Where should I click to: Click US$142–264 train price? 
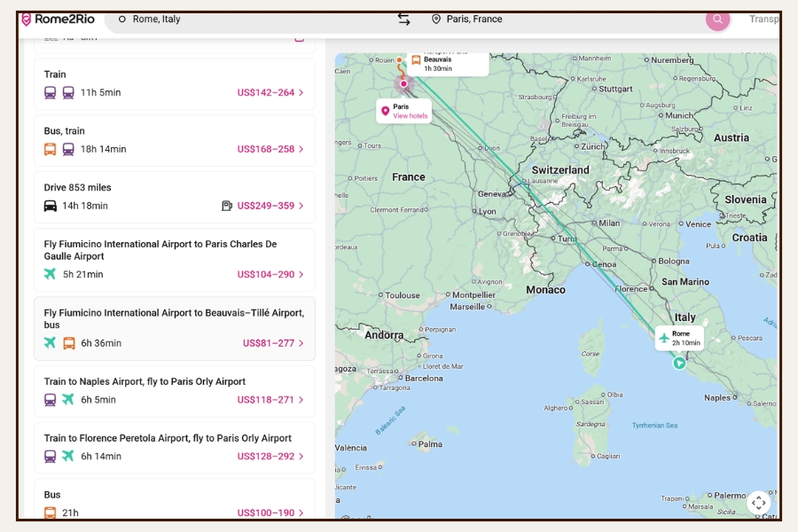[266, 92]
